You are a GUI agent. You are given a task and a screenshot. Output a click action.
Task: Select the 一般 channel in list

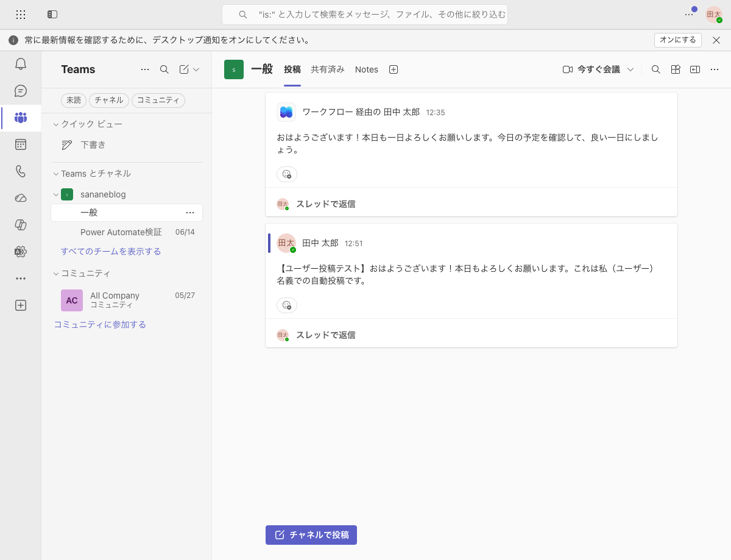[127, 213]
